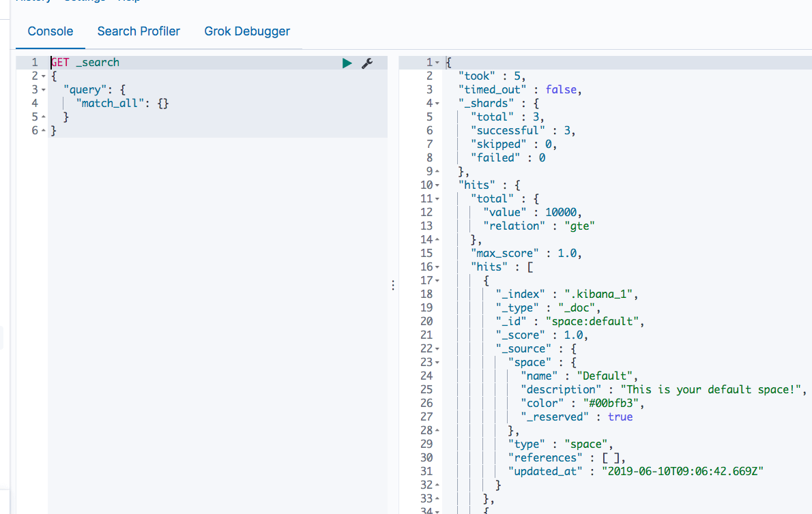Switch to the Console tab
Viewport: 812px width, 514px height.
coord(50,31)
